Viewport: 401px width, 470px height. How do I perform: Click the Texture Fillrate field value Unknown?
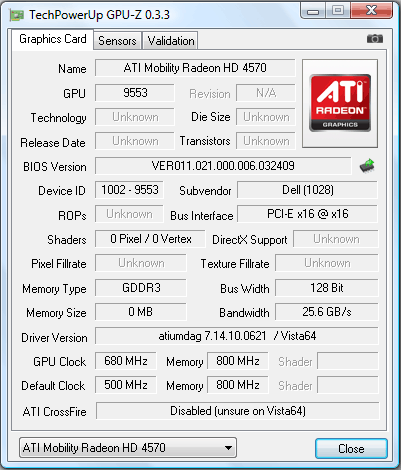point(327,263)
